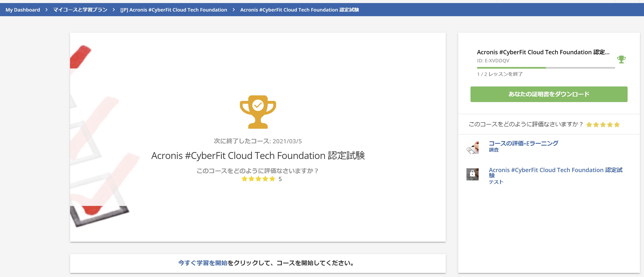644x277 pixels.
Task: Click 今すぐ学習を開始 link
Action: pyautogui.click(x=202, y=263)
